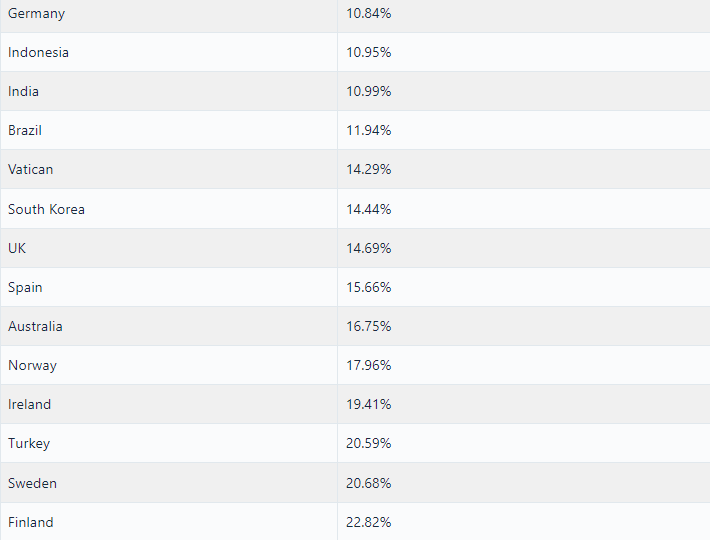Click the Norway country name
The height and width of the screenshot is (540, 710).
[x=33, y=365]
